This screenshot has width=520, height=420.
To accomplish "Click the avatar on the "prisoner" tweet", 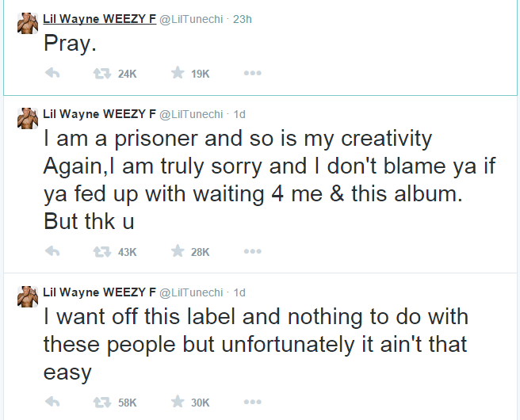I will 29,120.
